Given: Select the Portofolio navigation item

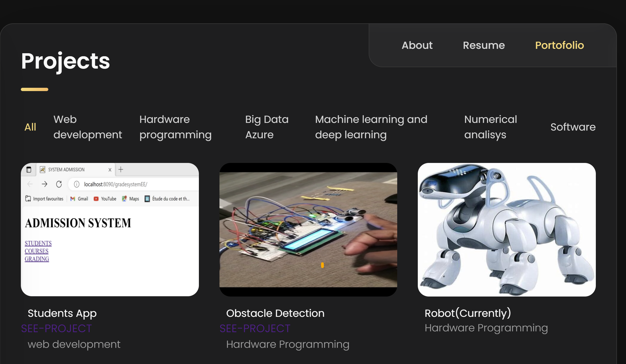Looking at the screenshot, I should (559, 45).
